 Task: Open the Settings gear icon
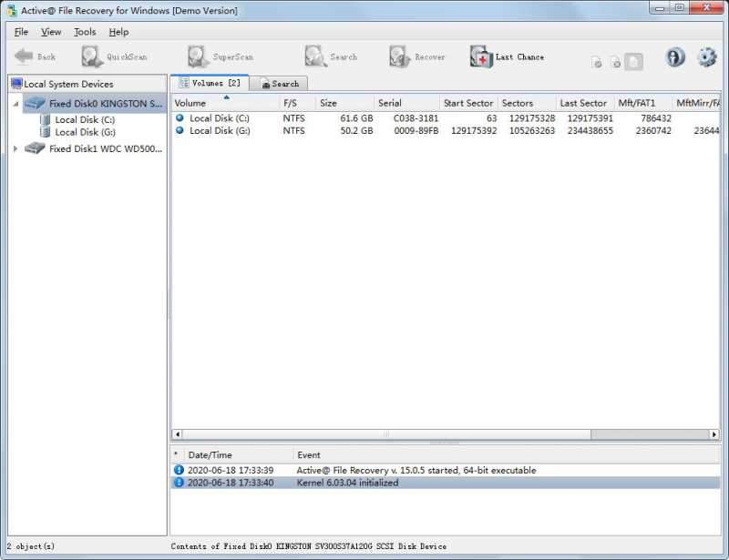click(x=705, y=56)
